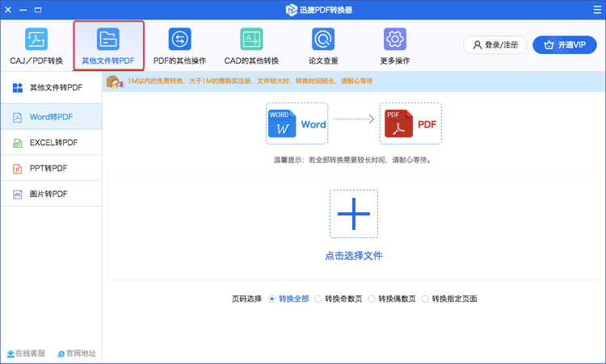The height and width of the screenshot is (364, 606).
Task: Select 转换指定页面 radio button
Action: tap(425, 299)
